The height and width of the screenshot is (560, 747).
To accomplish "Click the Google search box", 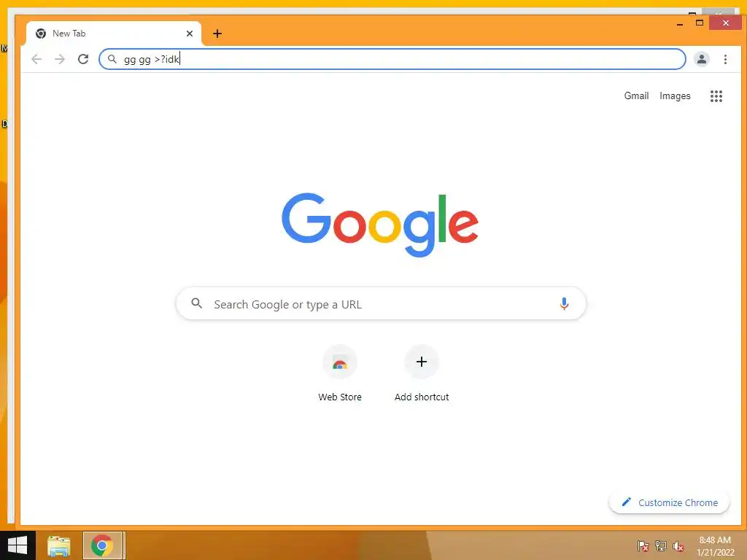I will [381, 304].
